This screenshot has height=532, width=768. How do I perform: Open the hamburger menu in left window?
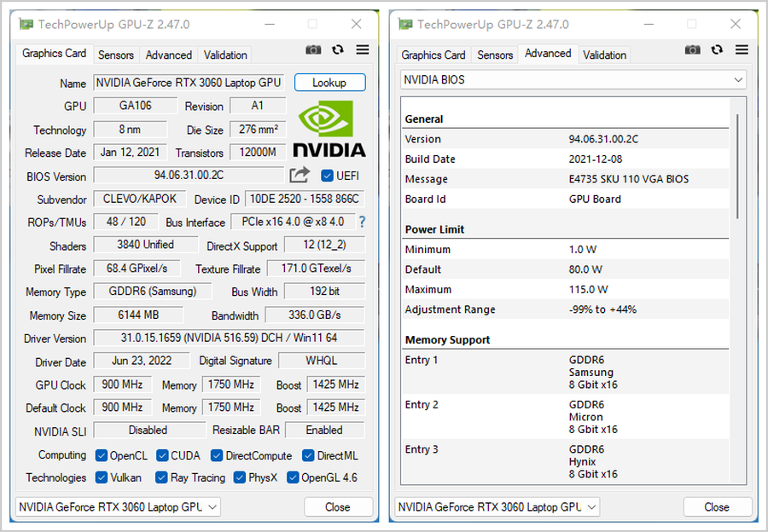[362, 50]
